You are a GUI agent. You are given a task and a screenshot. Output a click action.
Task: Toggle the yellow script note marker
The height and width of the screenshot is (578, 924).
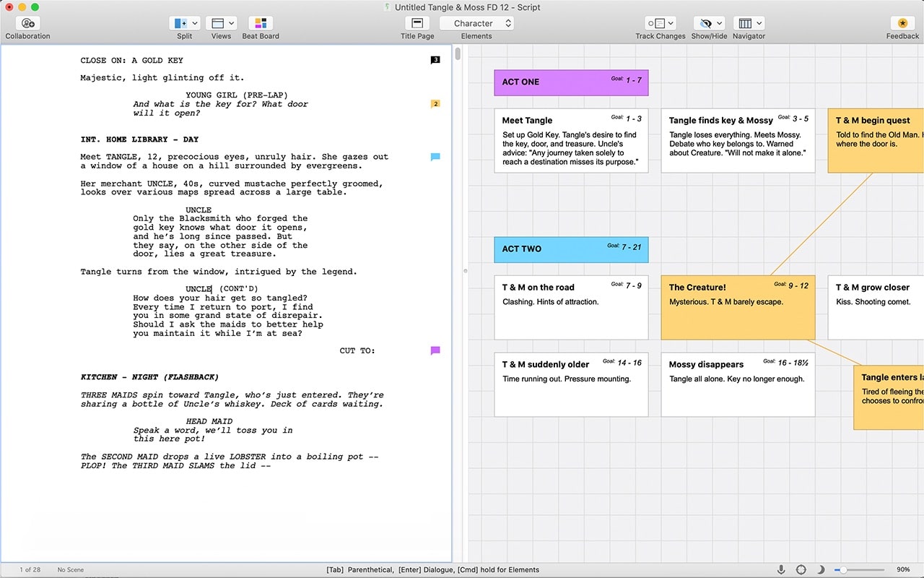435,103
